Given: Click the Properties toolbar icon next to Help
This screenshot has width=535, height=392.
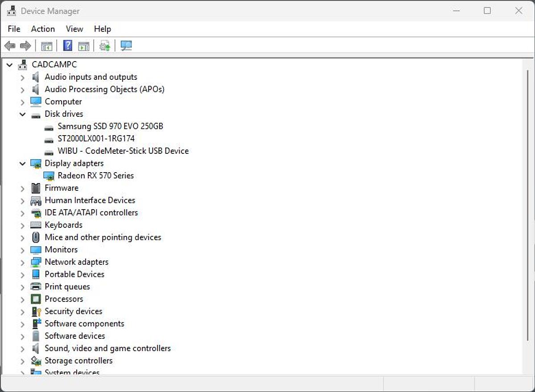Looking at the screenshot, I should (x=83, y=46).
